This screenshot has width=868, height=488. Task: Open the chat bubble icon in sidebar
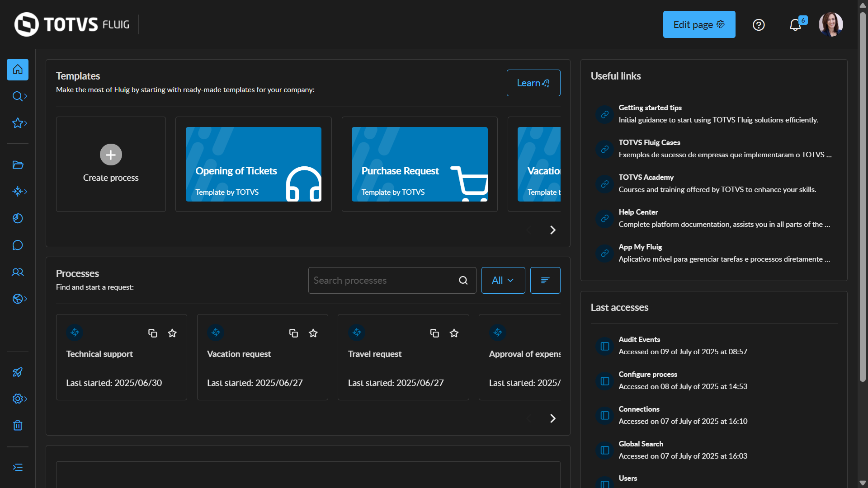(18, 245)
